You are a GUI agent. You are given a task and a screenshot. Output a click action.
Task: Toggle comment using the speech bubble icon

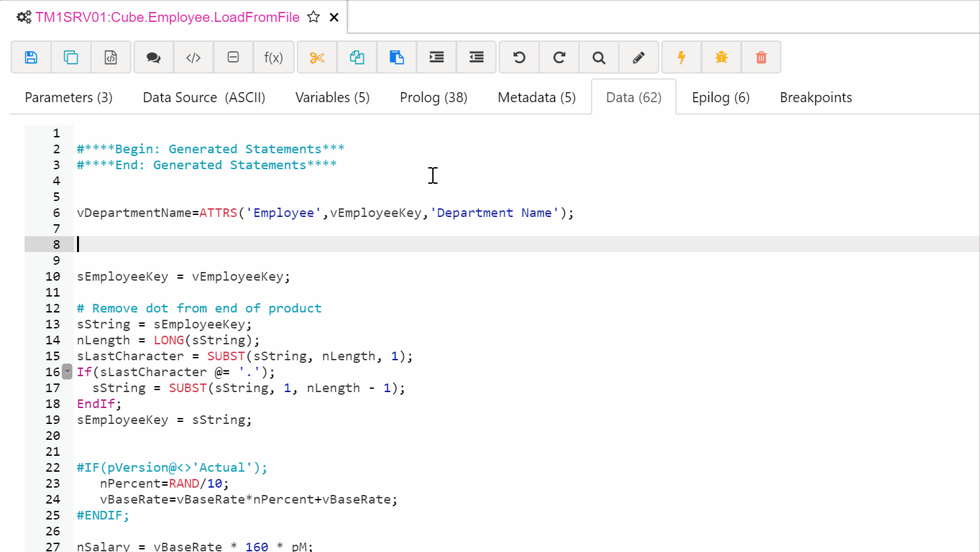click(153, 57)
